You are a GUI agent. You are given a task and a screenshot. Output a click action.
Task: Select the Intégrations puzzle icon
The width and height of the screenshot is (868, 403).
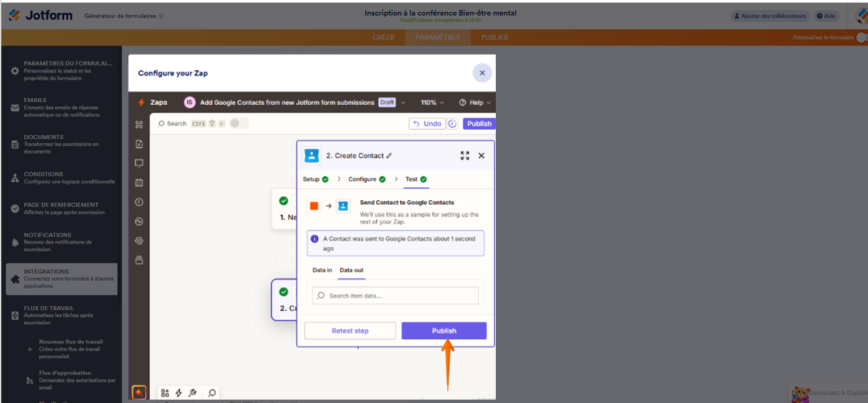[x=15, y=279]
